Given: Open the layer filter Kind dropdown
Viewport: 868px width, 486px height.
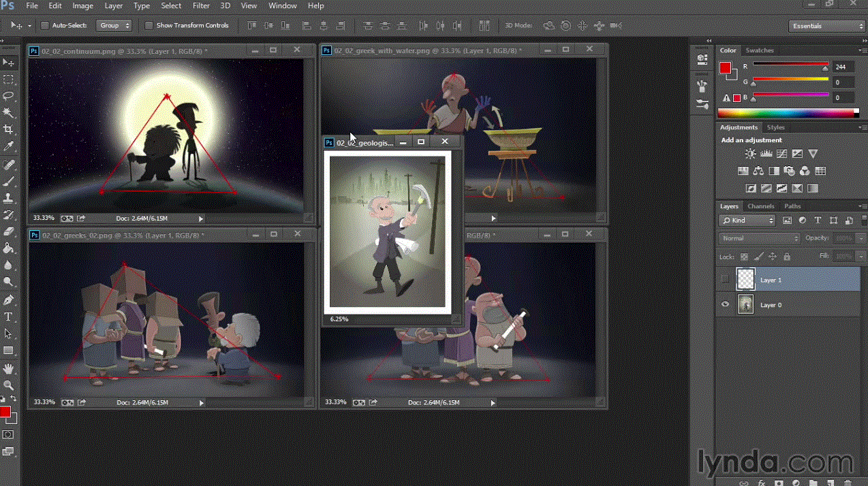Looking at the screenshot, I should tap(747, 221).
